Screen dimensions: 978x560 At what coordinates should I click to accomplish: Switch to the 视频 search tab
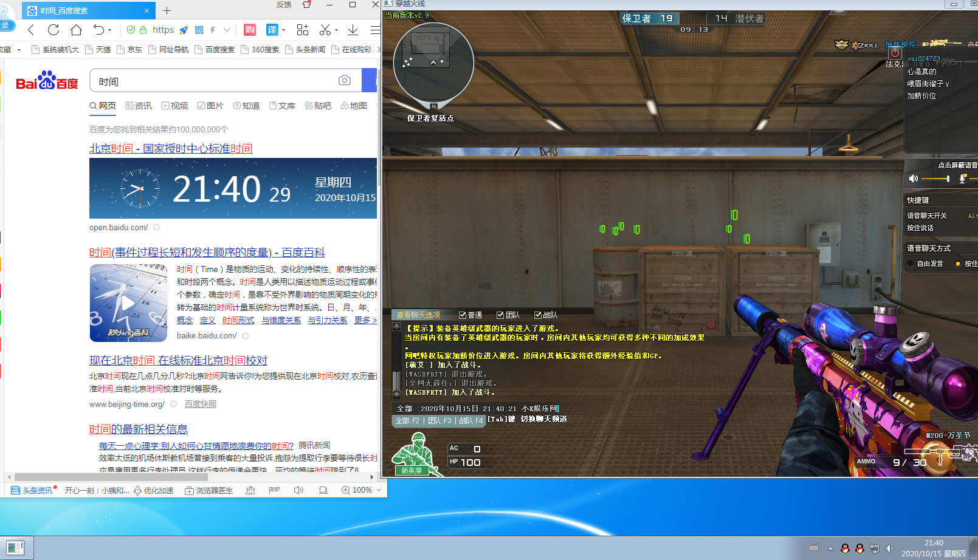tap(174, 105)
